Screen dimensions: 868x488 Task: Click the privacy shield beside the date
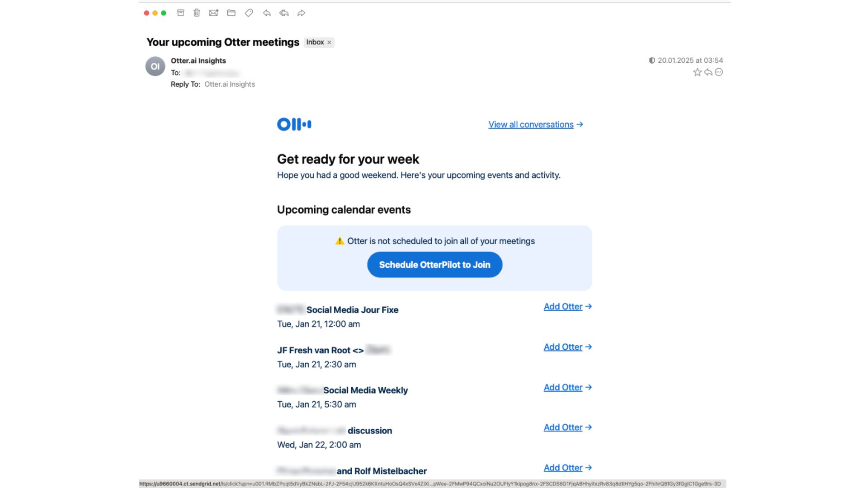651,61
